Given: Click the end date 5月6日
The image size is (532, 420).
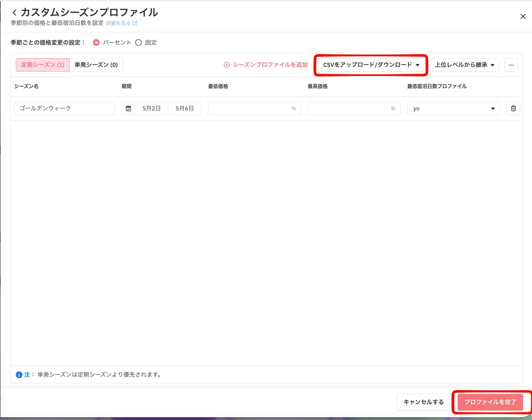Looking at the screenshot, I should [184, 108].
